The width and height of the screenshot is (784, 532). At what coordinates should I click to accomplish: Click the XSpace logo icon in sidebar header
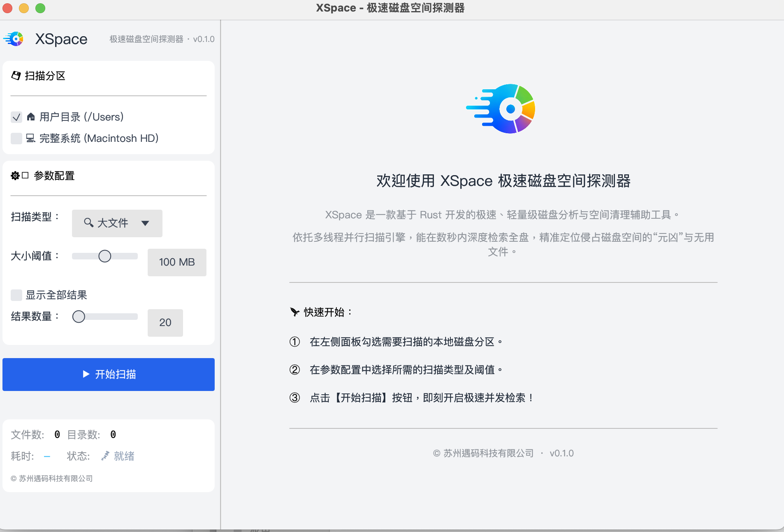[14, 39]
